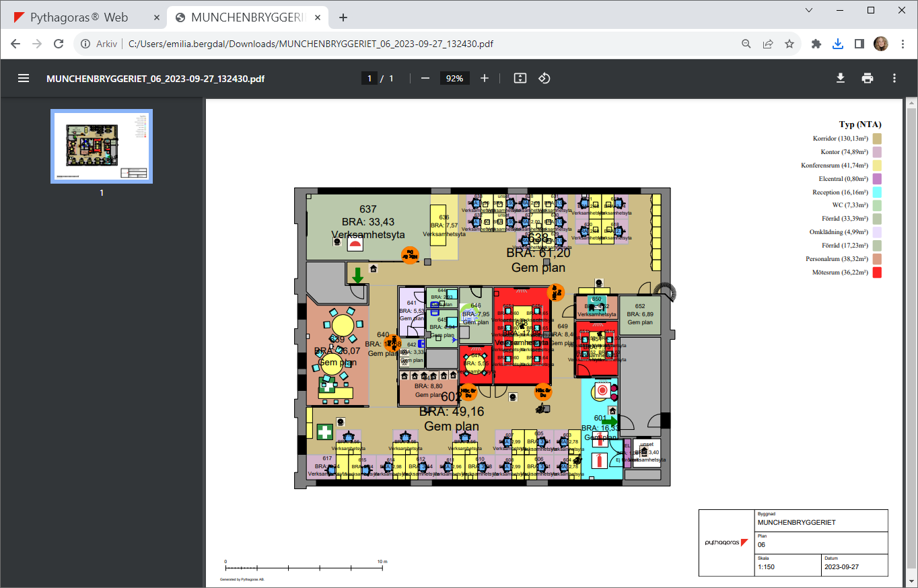Rotate the PDF counterclockwise
This screenshot has width=918, height=588.
pyautogui.click(x=544, y=78)
